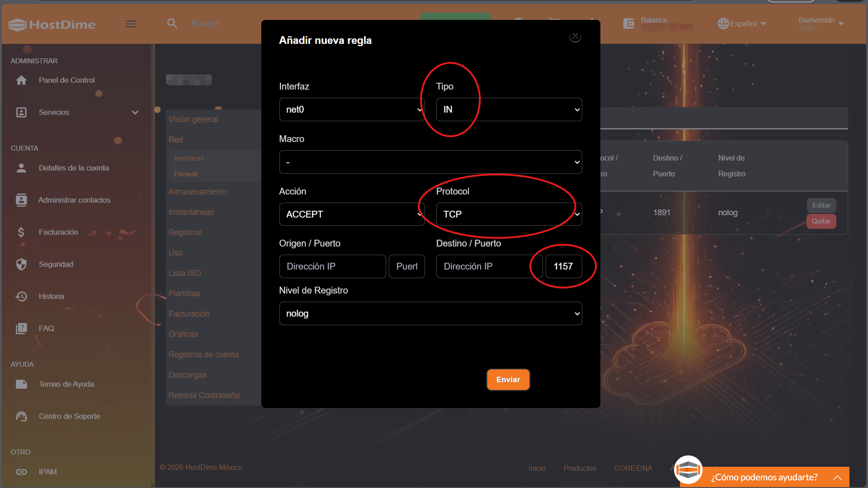Toggle the hamburger menu icon
The height and width of the screenshot is (488, 868).
131,24
